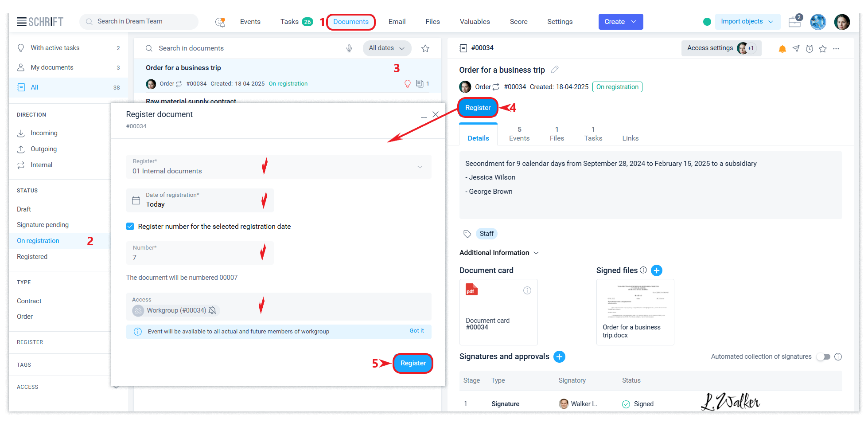Click the Got it link

tap(416, 331)
